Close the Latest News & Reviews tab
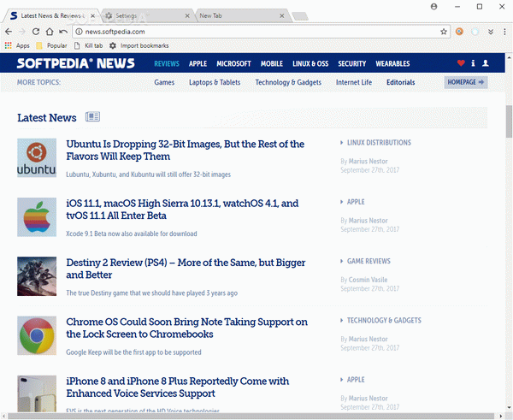513x420 pixels. pos(92,15)
